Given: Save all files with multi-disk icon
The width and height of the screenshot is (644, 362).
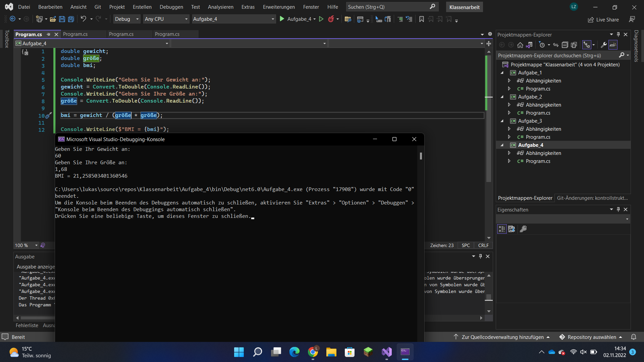Looking at the screenshot, I should pos(71,19).
